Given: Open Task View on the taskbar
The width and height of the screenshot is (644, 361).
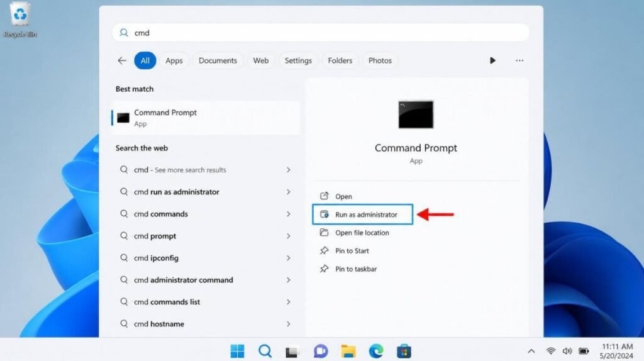Looking at the screenshot, I should click(x=292, y=351).
